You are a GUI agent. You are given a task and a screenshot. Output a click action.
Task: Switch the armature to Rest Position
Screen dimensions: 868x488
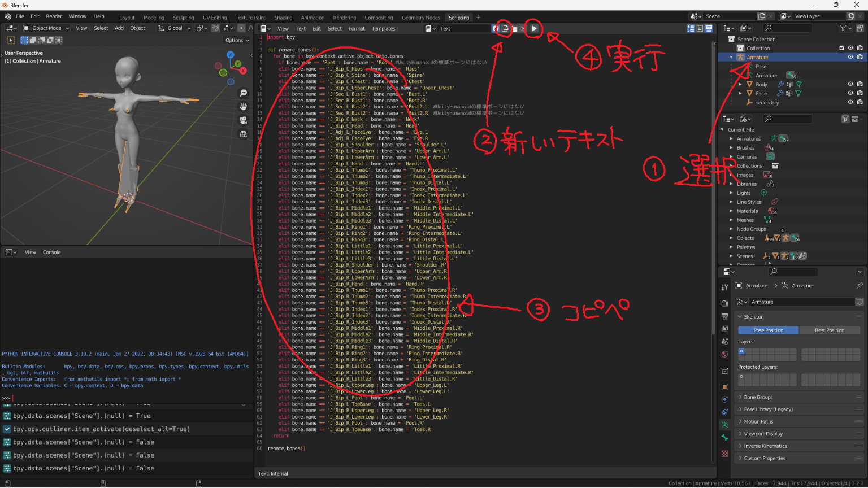830,330
